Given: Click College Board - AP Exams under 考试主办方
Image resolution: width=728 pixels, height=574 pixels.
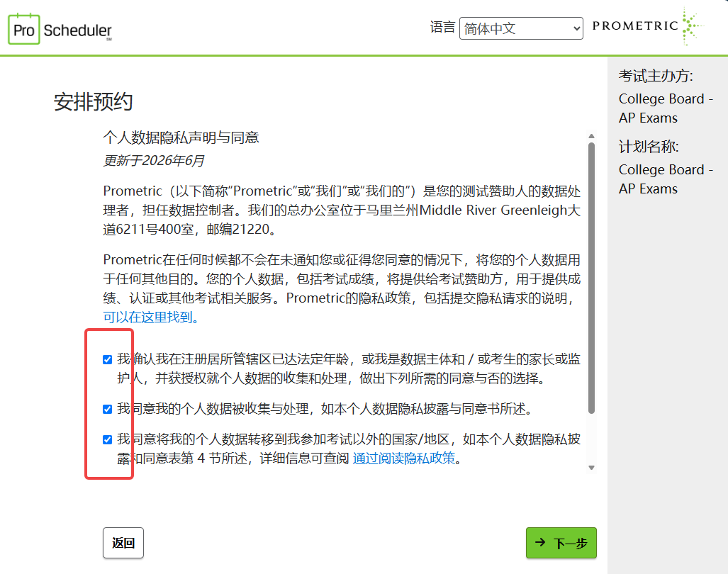Looking at the screenshot, I should (666, 108).
